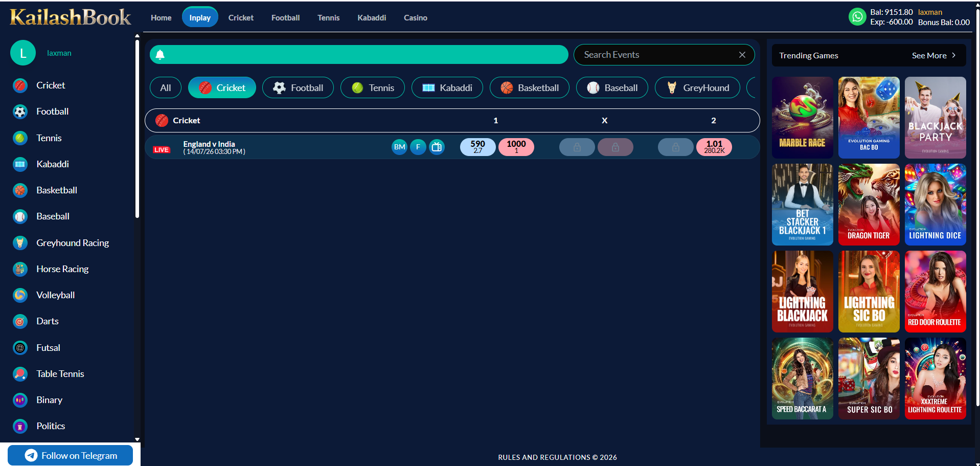Viewport: 980px width, 466px height.
Task: Click back odds 590 for England
Action: pos(477,147)
